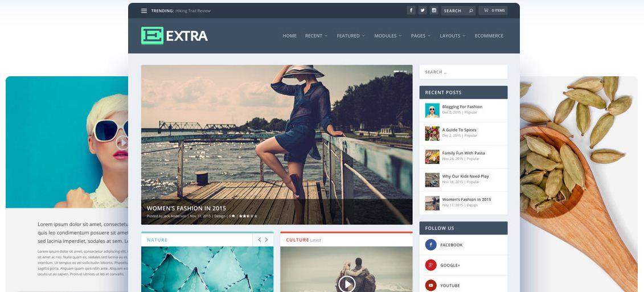This screenshot has height=292, width=644.
Task: Expand the Featured menu dropdown
Action: pyautogui.click(x=351, y=36)
